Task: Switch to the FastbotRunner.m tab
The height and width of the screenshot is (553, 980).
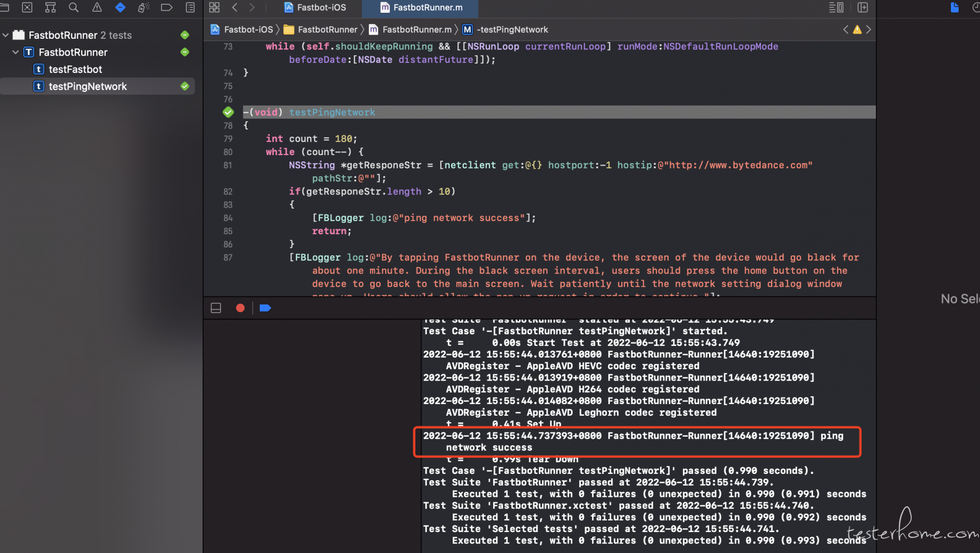Action: coord(421,8)
